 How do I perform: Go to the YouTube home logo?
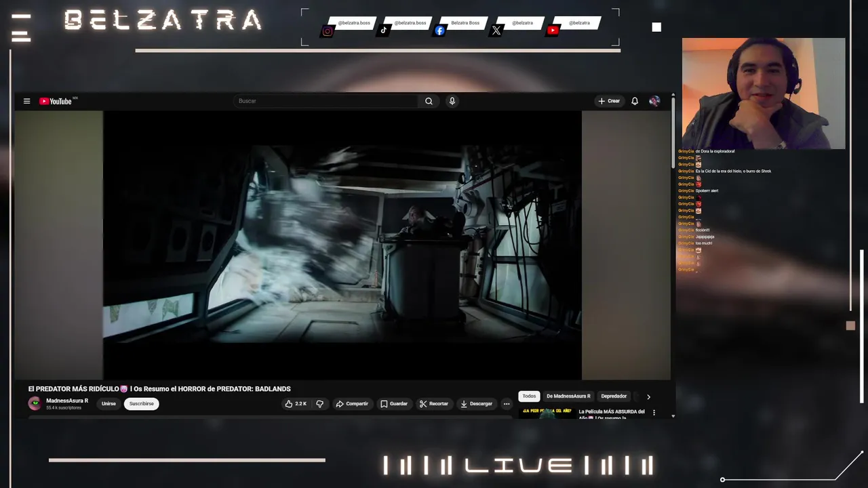click(x=56, y=101)
